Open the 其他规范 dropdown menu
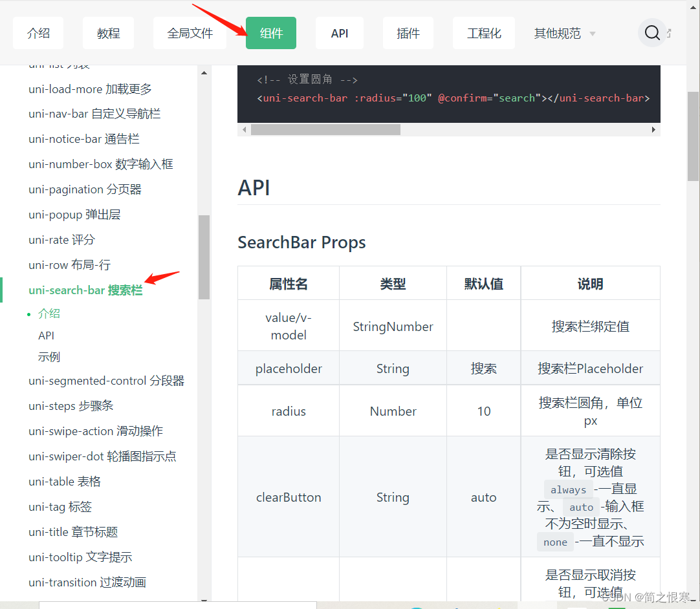This screenshot has height=609, width=700. (563, 33)
